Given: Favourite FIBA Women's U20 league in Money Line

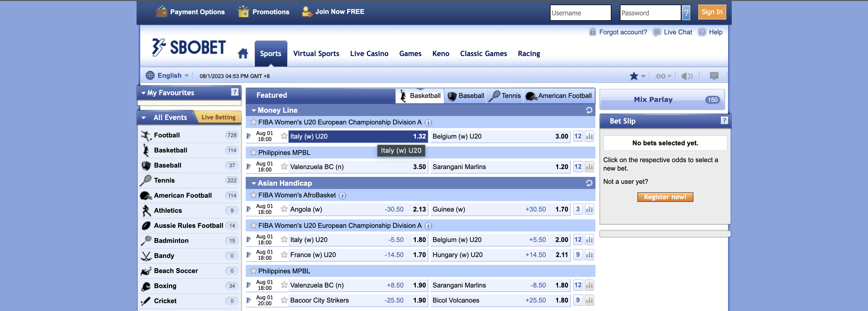Looking at the screenshot, I should pos(253,122).
